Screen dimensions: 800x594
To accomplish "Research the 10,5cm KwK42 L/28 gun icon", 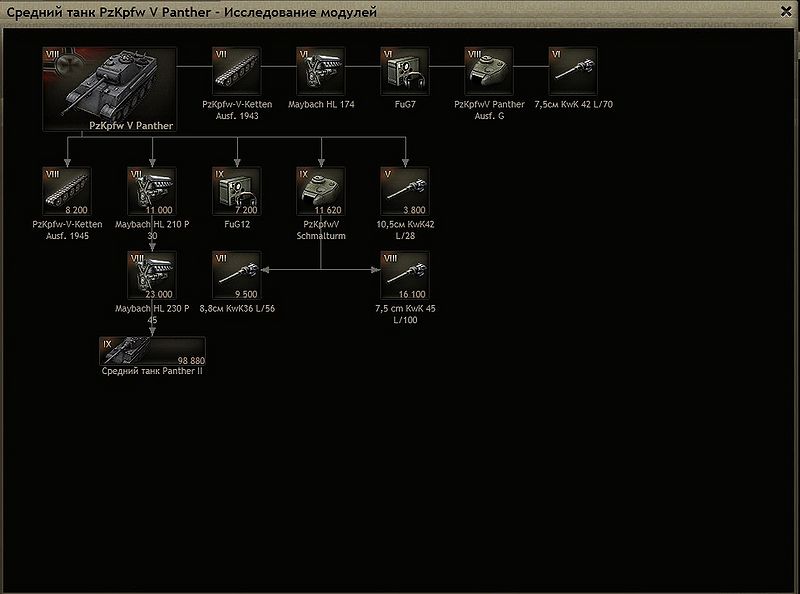I will pyautogui.click(x=405, y=191).
